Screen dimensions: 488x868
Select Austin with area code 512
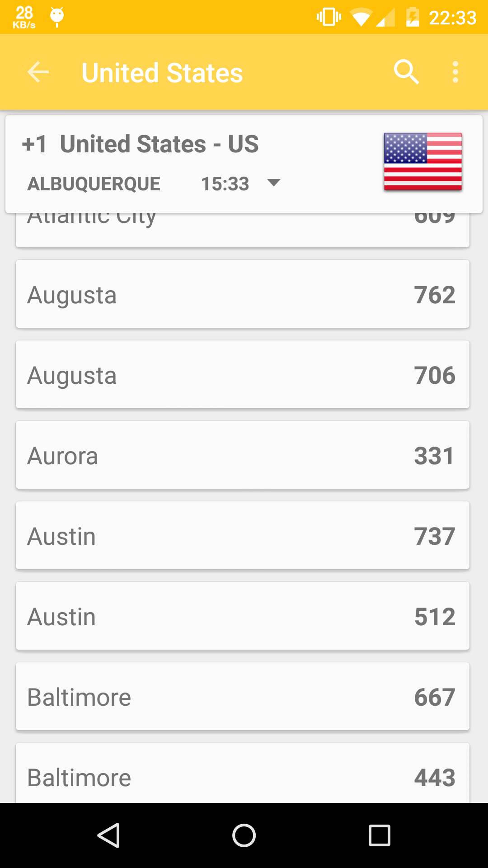tap(243, 616)
